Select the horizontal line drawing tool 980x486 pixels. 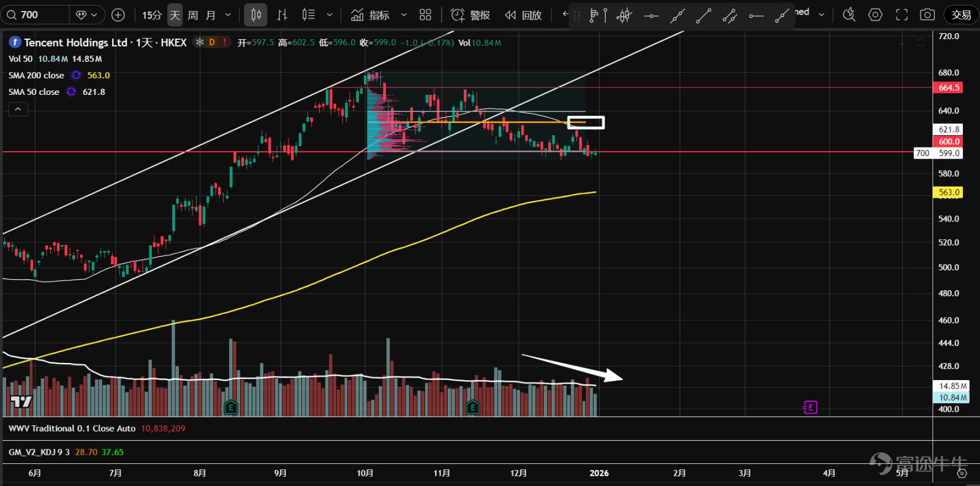(x=651, y=16)
